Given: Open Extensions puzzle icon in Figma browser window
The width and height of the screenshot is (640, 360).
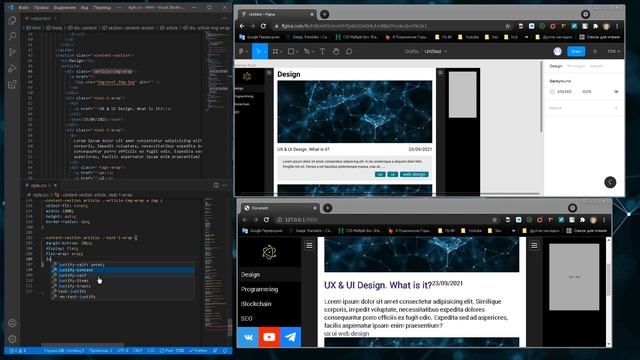Looking at the screenshot, I should point(596,26).
